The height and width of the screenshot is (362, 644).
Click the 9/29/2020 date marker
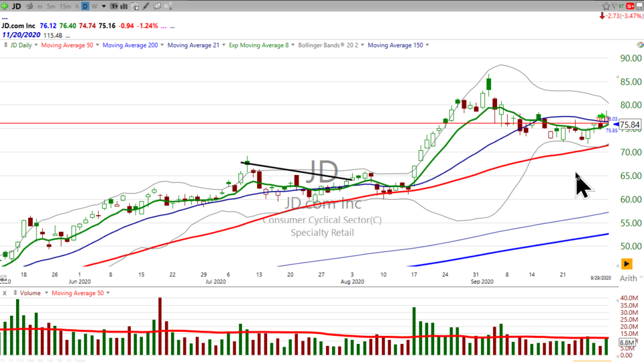(x=600, y=278)
